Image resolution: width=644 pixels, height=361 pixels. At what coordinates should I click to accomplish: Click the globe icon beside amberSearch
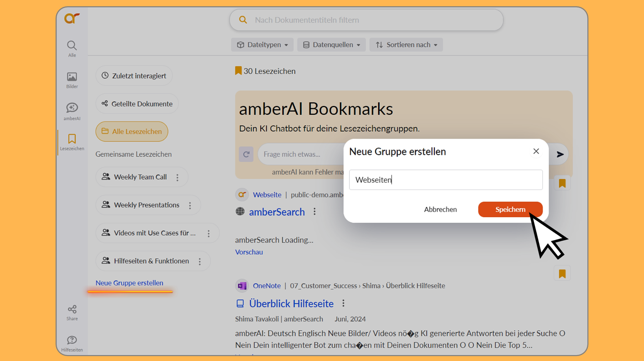pyautogui.click(x=240, y=211)
